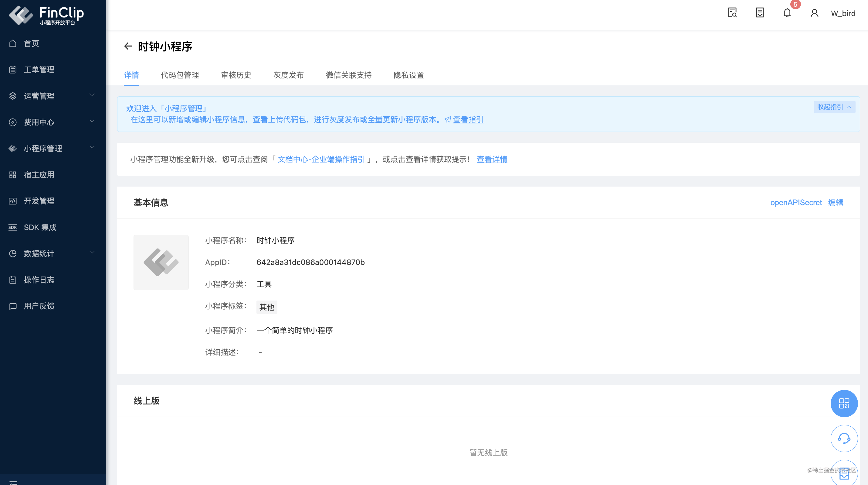Open 工单管理 from the sidebar
This screenshot has width=868, height=485.
point(39,70)
